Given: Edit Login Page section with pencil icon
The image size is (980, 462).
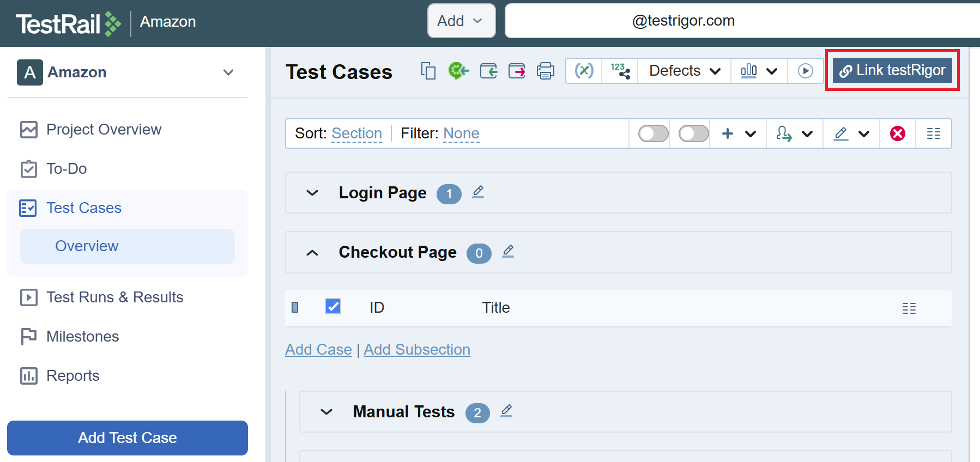Looking at the screenshot, I should point(478,192).
